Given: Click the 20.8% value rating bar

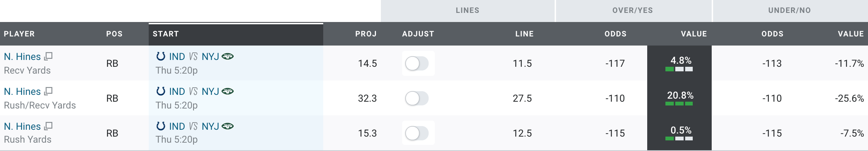Looking at the screenshot, I should pyautogui.click(x=679, y=104).
